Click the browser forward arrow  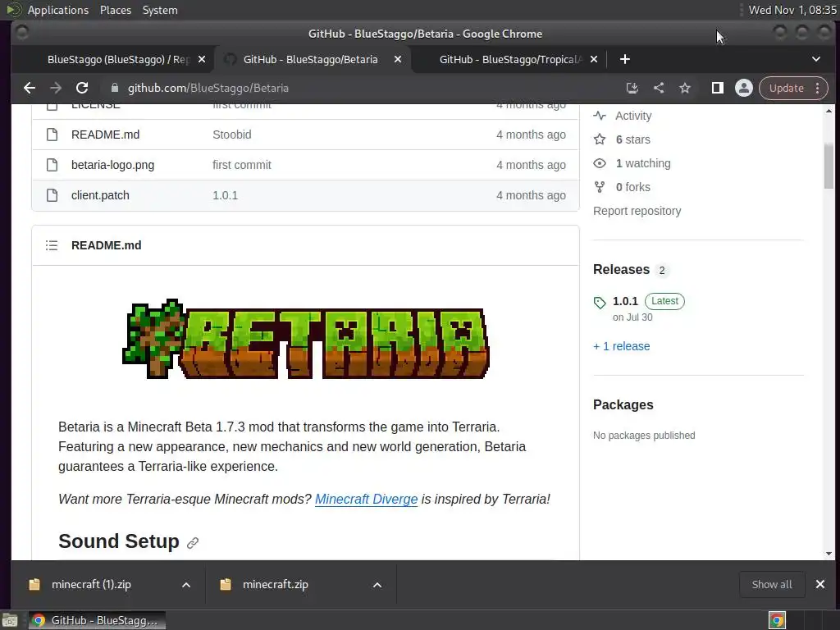tap(56, 88)
